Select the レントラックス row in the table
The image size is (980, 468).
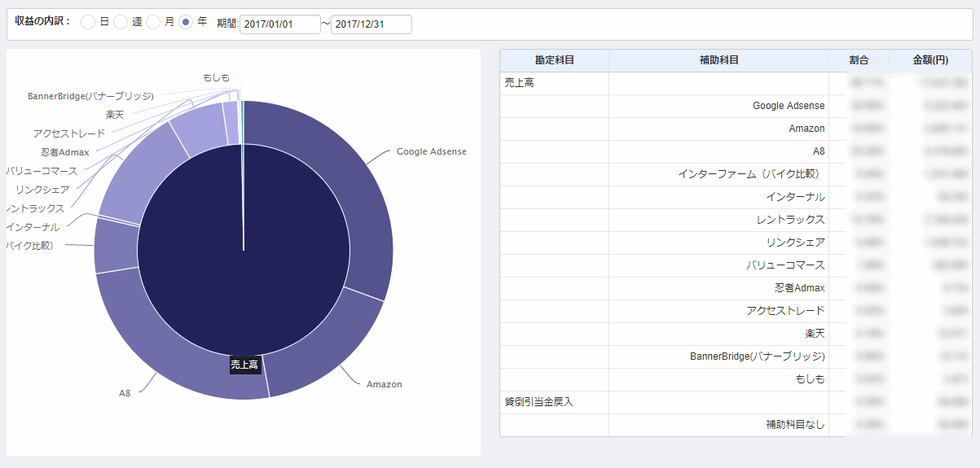789,220
